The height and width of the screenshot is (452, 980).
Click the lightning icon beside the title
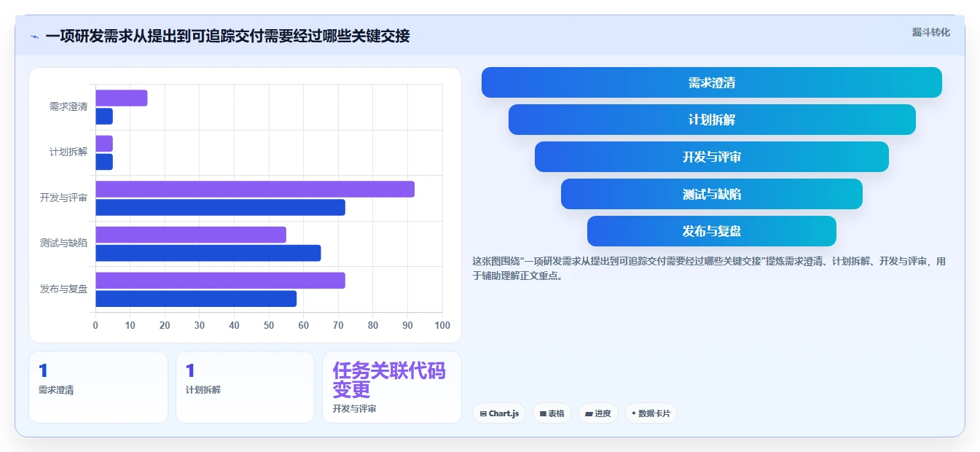tap(34, 36)
